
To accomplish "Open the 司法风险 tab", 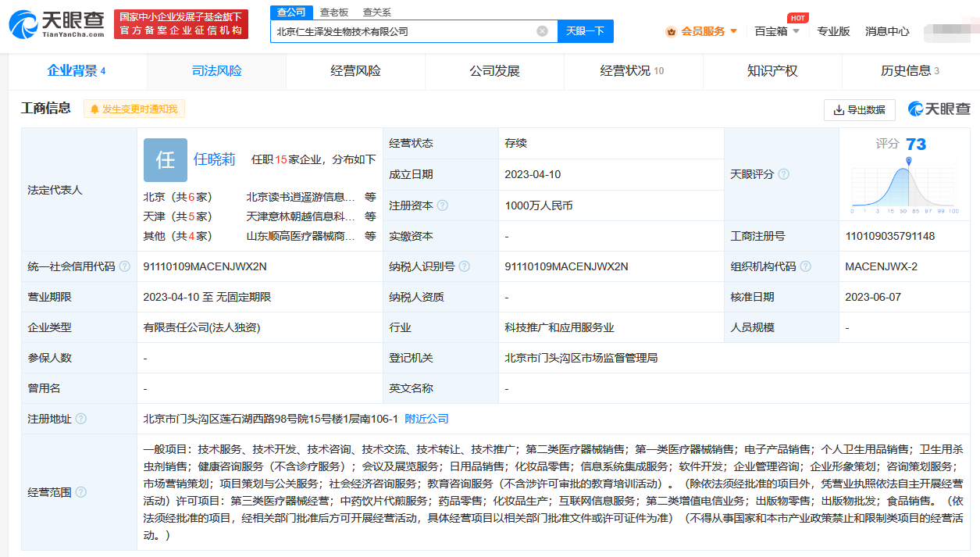I will [217, 71].
